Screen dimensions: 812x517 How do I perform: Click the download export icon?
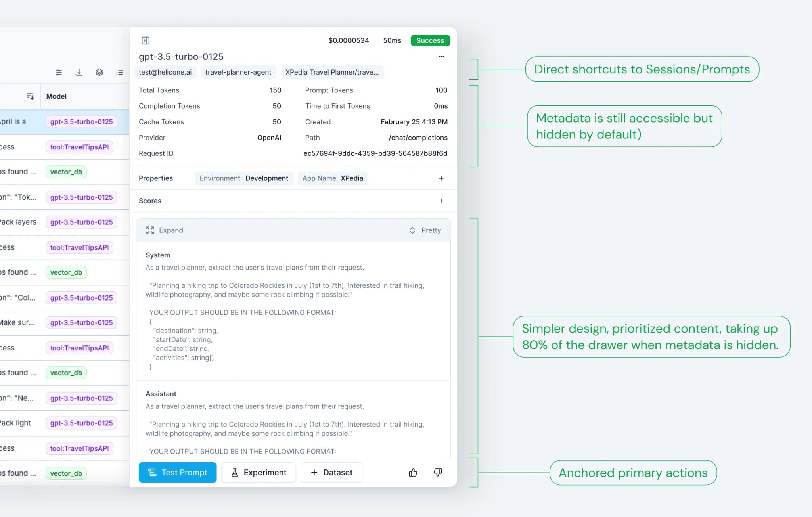[x=79, y=72]
